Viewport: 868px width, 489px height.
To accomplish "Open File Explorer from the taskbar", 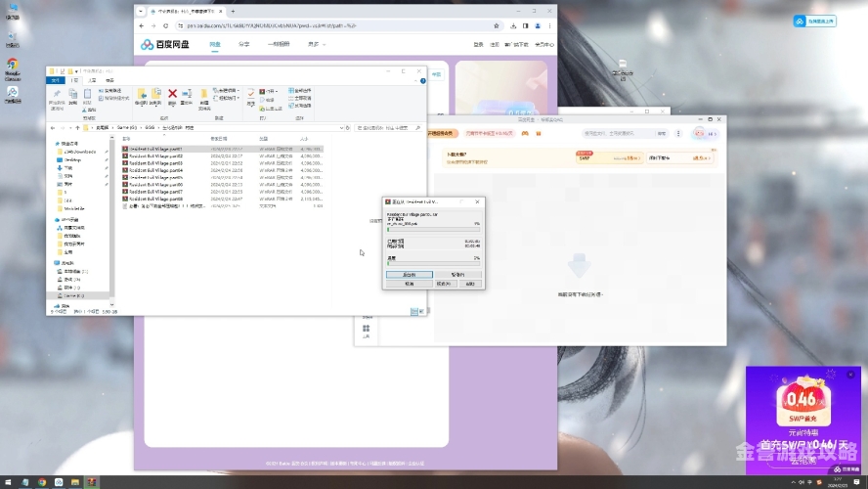I will tap(74, 482).
